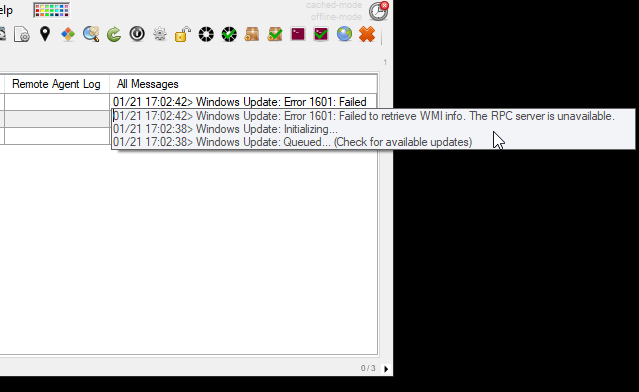The width and height of the screenshot is (639, 392).
Task: Open the row color palette grid
Action: 51,10
